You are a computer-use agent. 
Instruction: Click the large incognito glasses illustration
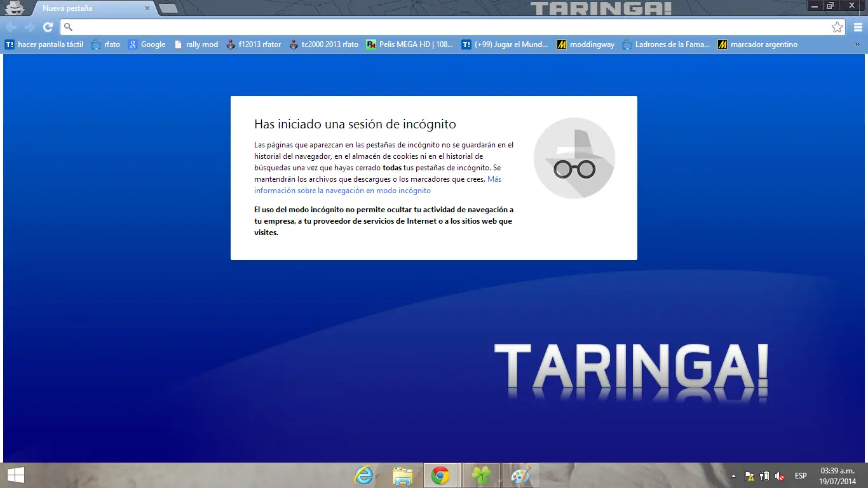(x=574, y=158)
